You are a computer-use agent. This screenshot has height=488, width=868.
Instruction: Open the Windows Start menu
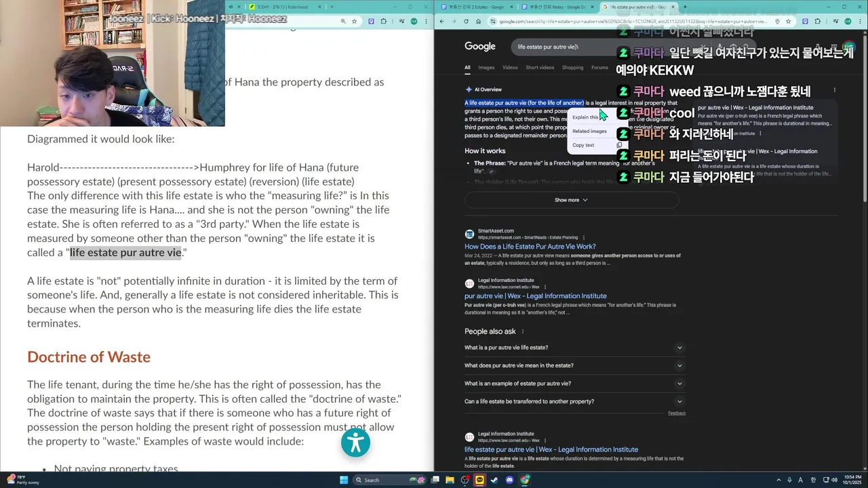[344, 480]
